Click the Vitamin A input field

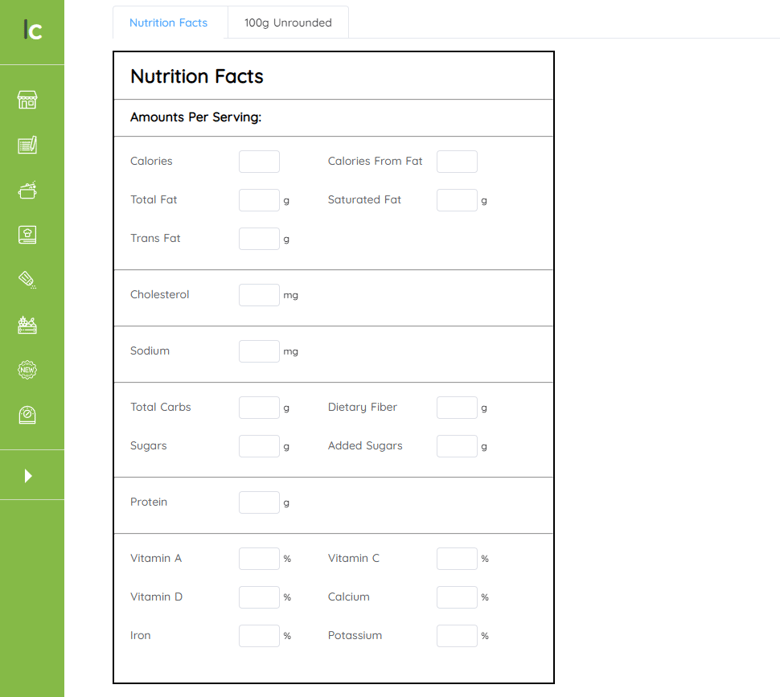[x=259, y=559]
